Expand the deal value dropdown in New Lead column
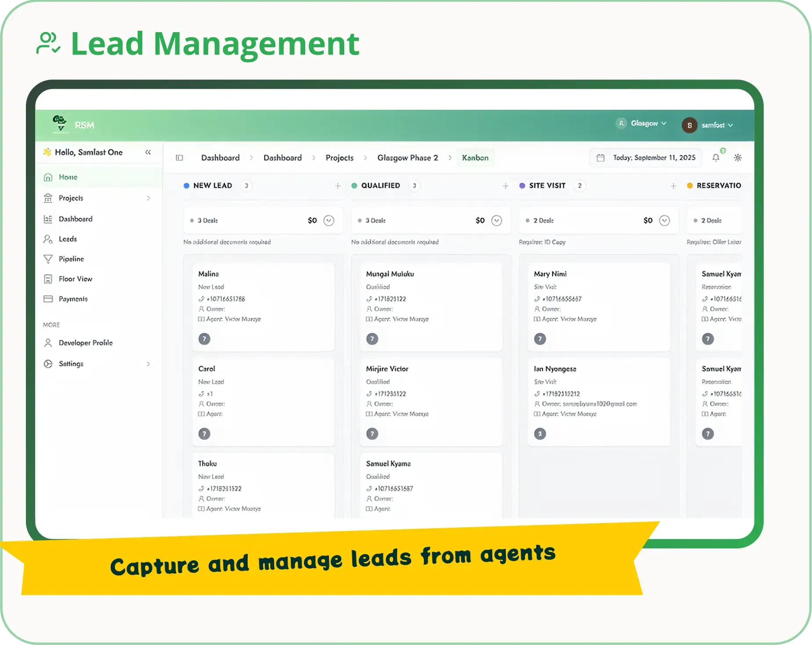This screenshot has height=645, width=812. point(328,220)
